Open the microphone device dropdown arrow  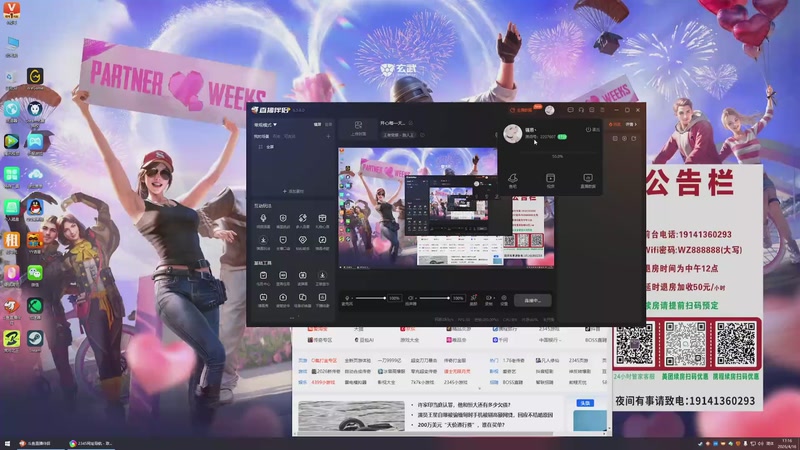pos(353,298)
